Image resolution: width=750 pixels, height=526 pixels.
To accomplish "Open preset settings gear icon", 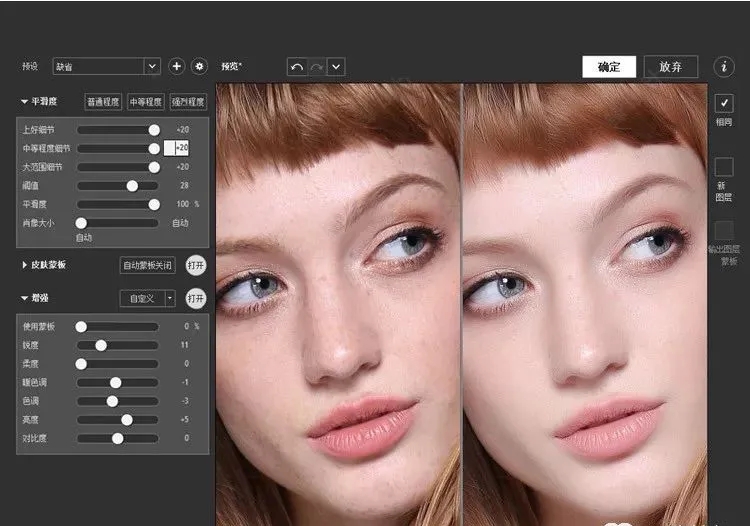I will [x=199, y=66].
